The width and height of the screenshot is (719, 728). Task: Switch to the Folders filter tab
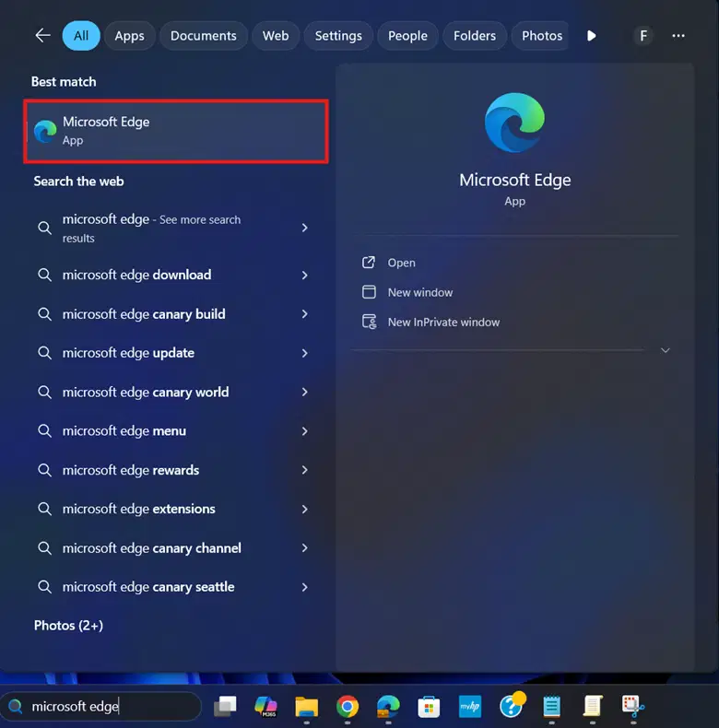coord(474,36)
